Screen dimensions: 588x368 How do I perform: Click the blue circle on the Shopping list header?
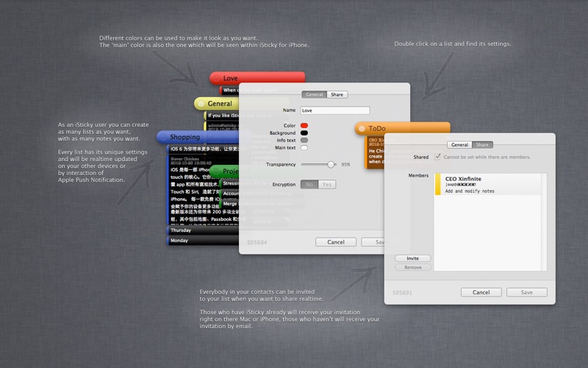(163, 137)
